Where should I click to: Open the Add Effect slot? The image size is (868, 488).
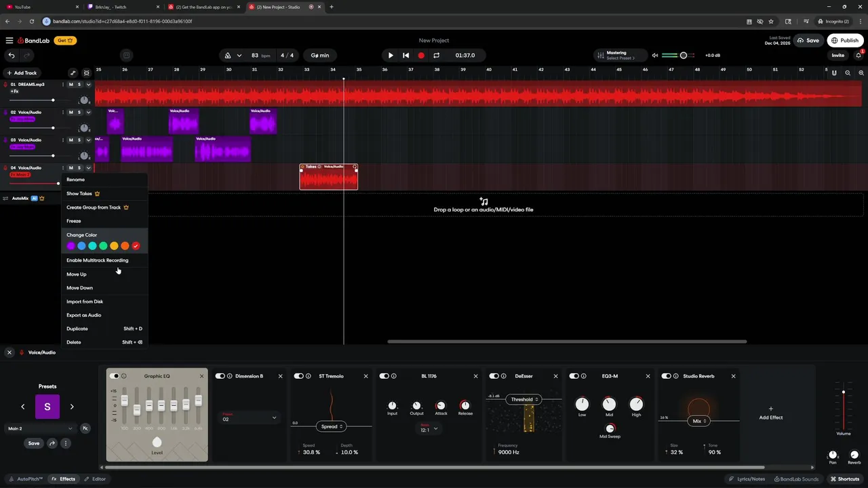pyautogui.click(x=771, y=413)
